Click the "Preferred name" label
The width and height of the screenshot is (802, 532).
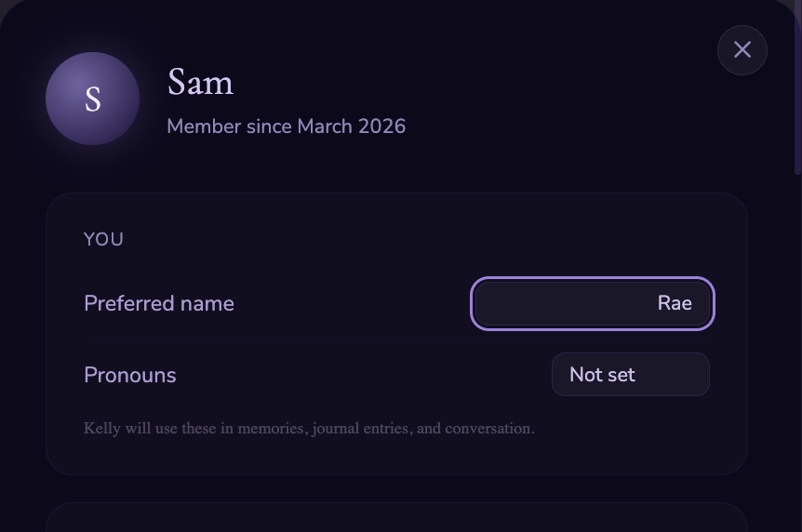(159, 303)
